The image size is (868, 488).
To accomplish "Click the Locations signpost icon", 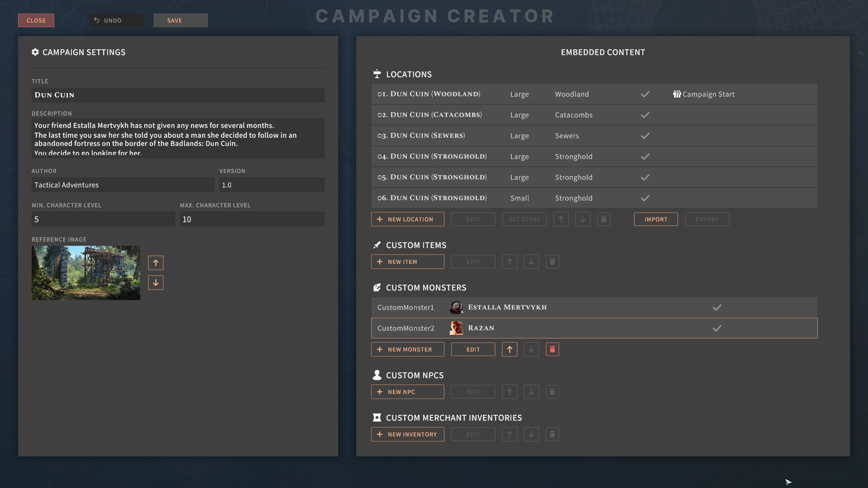I will pos(377,74).
